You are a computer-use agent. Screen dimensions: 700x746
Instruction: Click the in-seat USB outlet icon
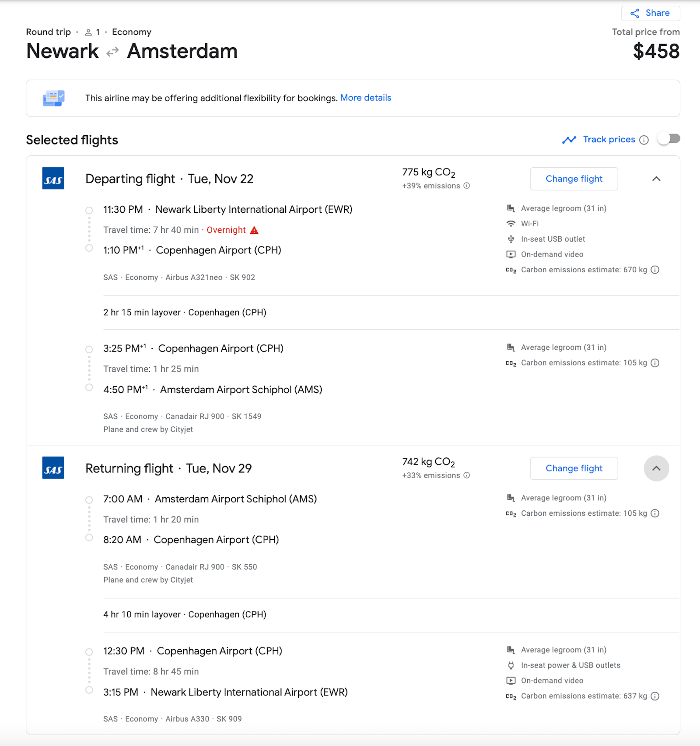510,239
